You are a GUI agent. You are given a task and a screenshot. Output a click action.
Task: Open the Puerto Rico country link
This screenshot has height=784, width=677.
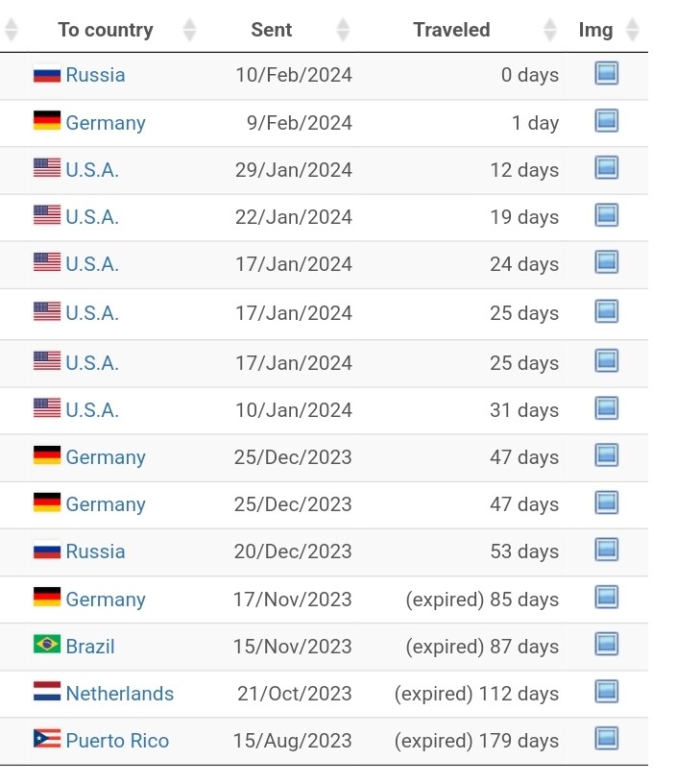[x=117, y=741]
